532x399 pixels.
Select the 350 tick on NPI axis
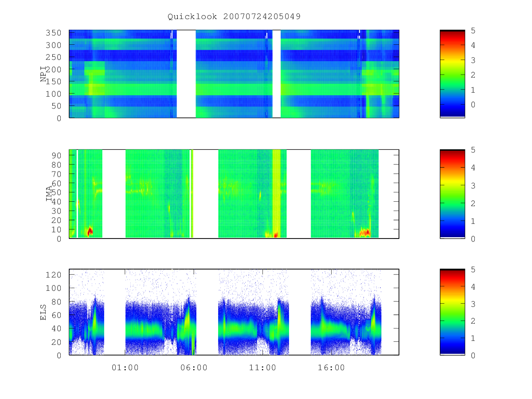(x=54, y=33)
